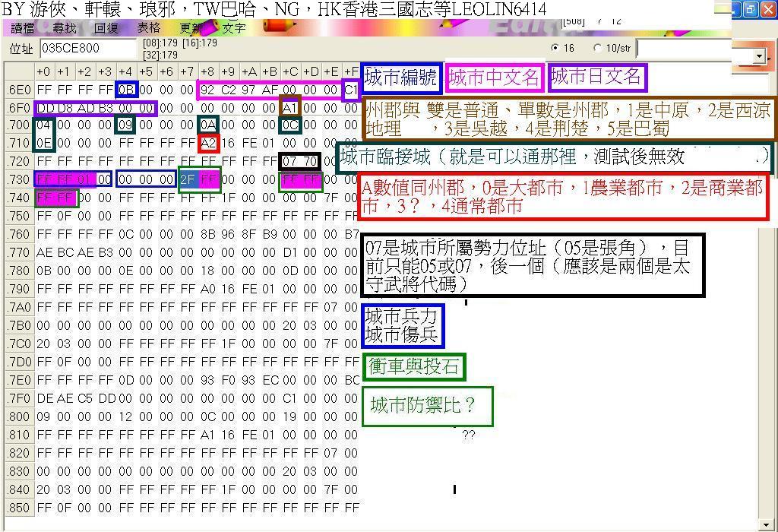The height and width of the screenshot is (532, 778).
Task: Expand the dropdown arrow at top right
Action: (x=758, y=57)
